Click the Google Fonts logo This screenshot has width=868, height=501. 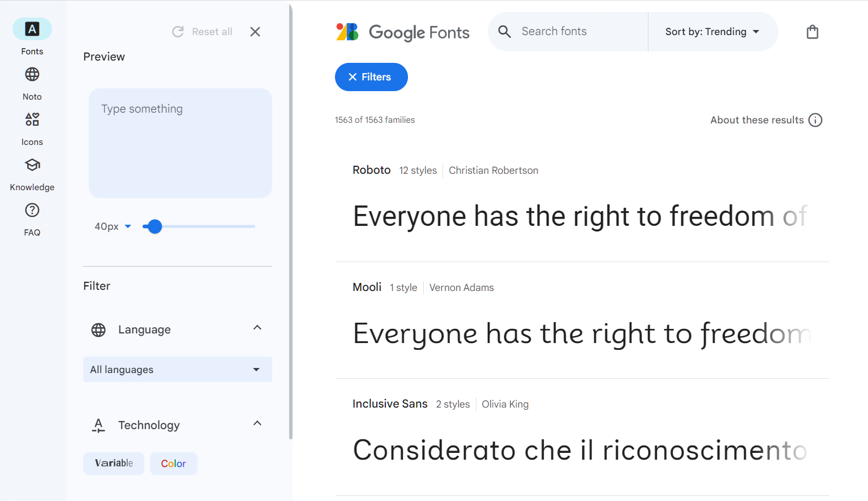click(403, 32)
